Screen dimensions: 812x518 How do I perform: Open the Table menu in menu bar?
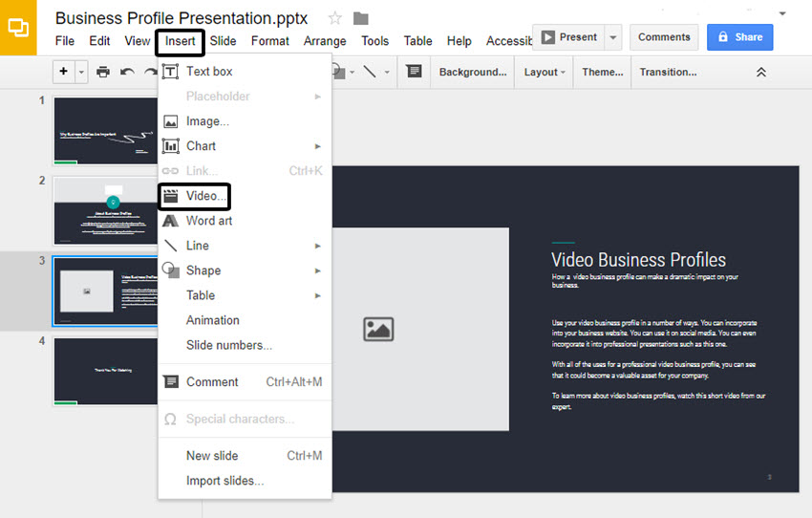417,41
